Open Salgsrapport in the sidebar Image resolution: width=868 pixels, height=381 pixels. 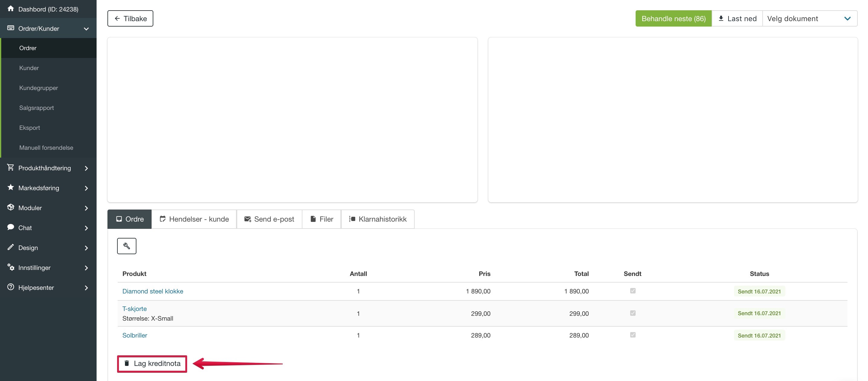pyautogui.click(x=48, y=107)
